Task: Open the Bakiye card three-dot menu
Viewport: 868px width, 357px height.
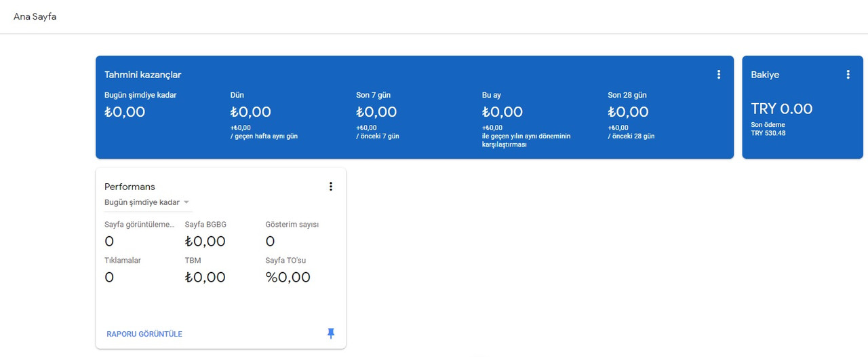Action: (848, 75)
